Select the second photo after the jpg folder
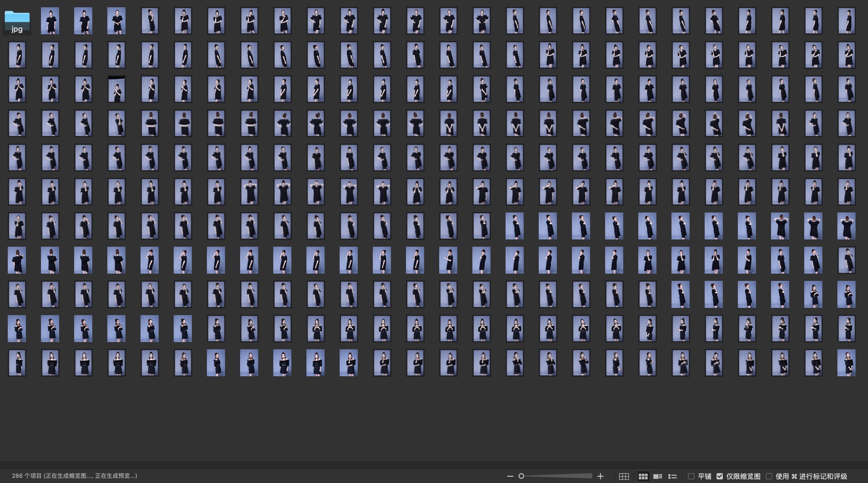 point(83,21)
